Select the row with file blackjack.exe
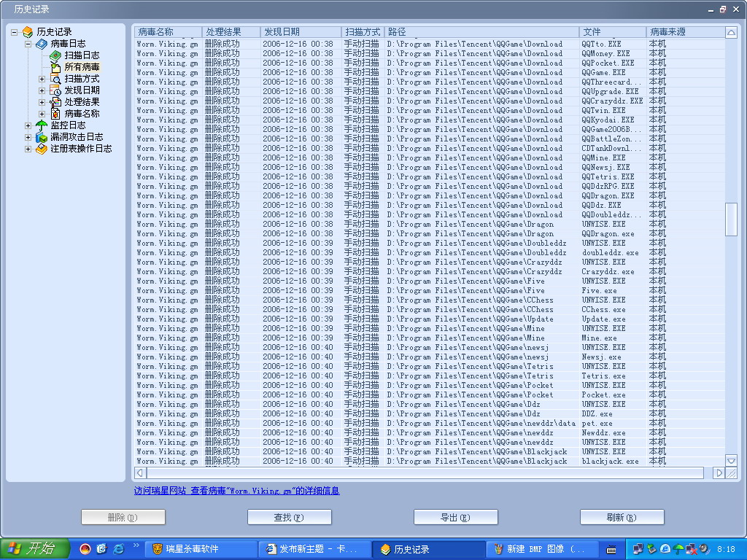 (430, 461)
